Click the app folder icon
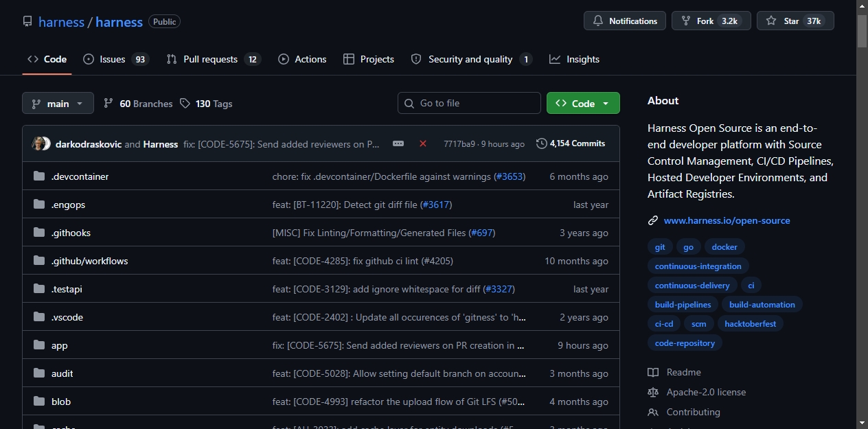The width and height of the screenshot is (868, 429). (x=39, y=345)
